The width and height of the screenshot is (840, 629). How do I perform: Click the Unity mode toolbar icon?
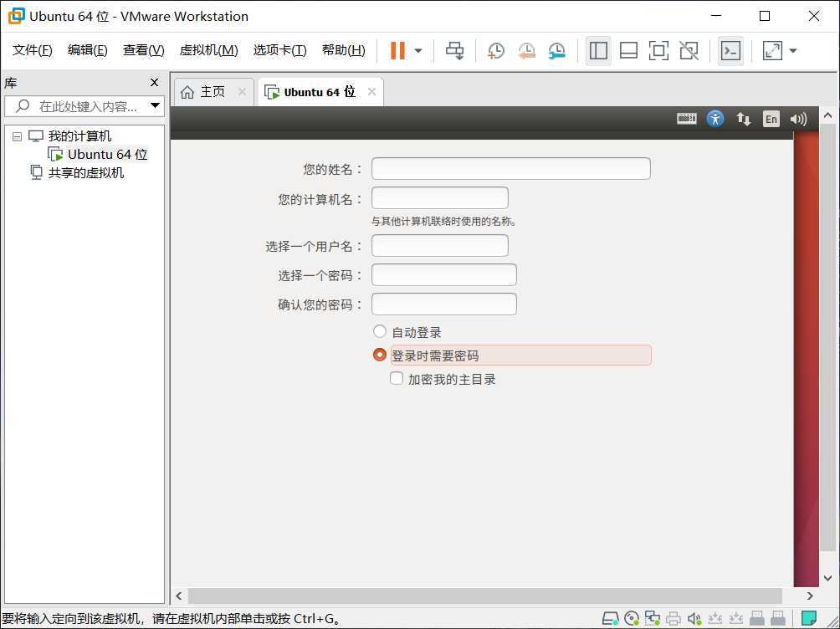coord(689,50)
